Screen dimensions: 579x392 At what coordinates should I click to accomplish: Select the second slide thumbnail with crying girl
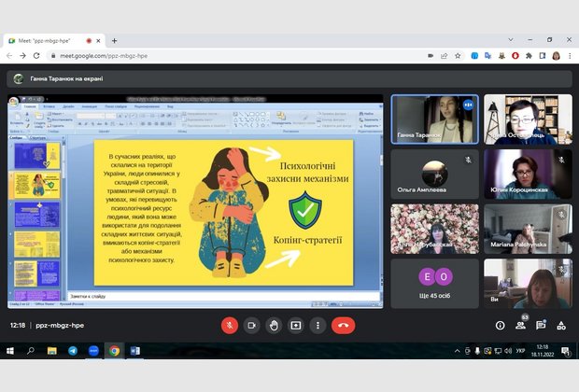coord(36,185)
